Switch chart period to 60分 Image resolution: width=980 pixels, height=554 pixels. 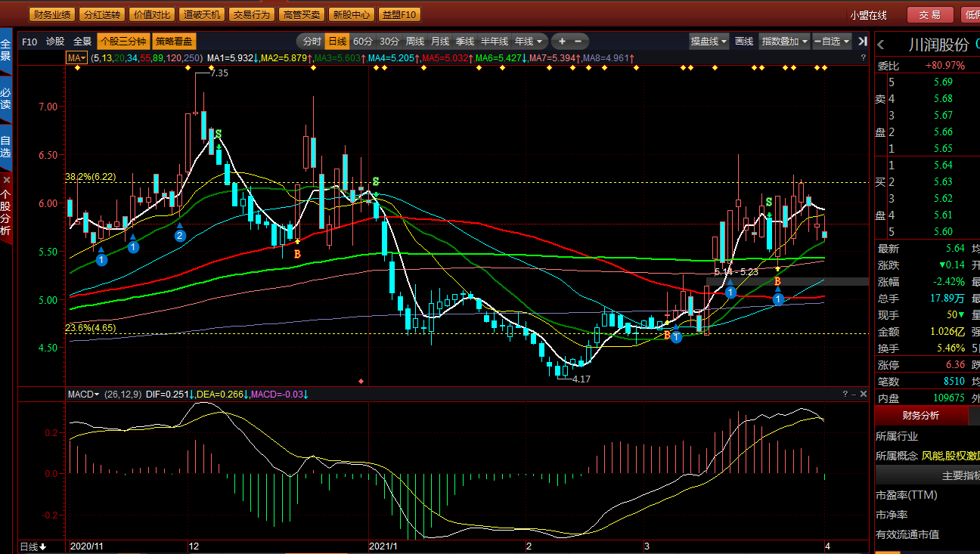tap(363, 42)
